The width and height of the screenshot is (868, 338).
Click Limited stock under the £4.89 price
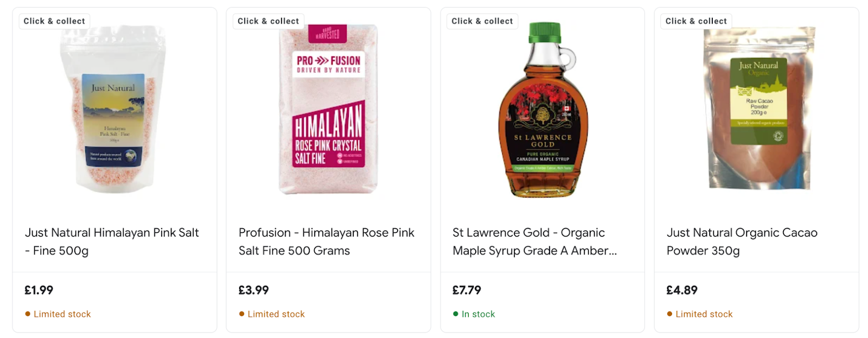[704, 314]
